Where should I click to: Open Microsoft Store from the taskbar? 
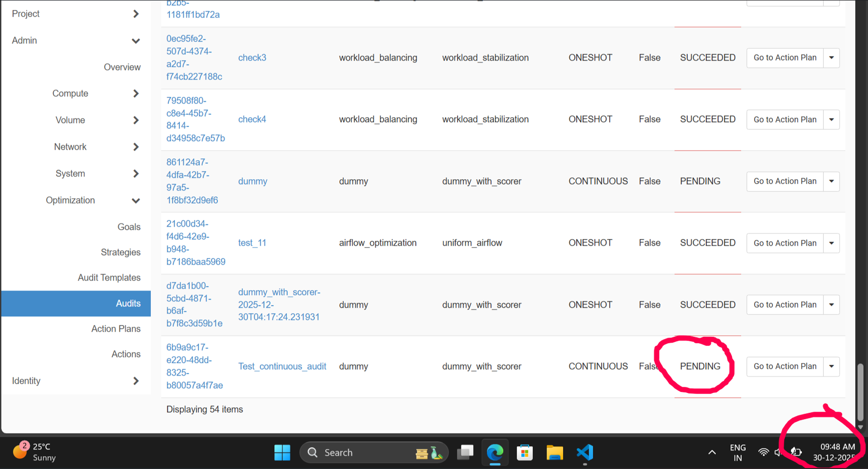point(525,452)
